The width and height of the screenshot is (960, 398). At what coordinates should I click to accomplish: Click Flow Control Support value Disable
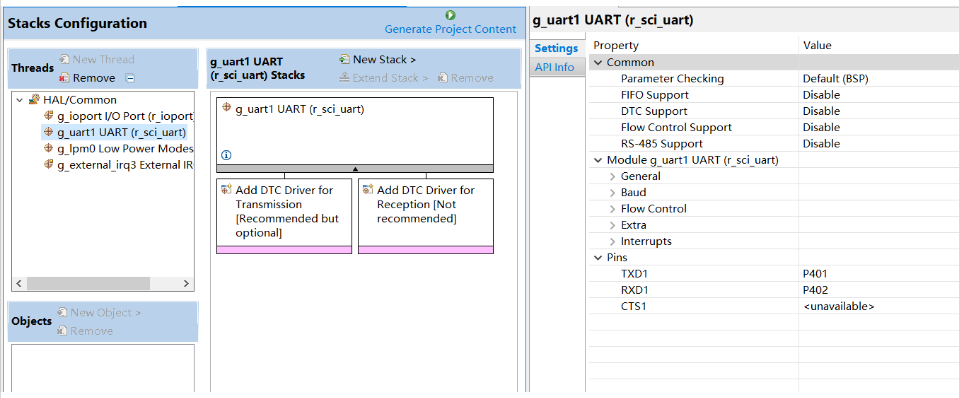[x=821, y=127]
